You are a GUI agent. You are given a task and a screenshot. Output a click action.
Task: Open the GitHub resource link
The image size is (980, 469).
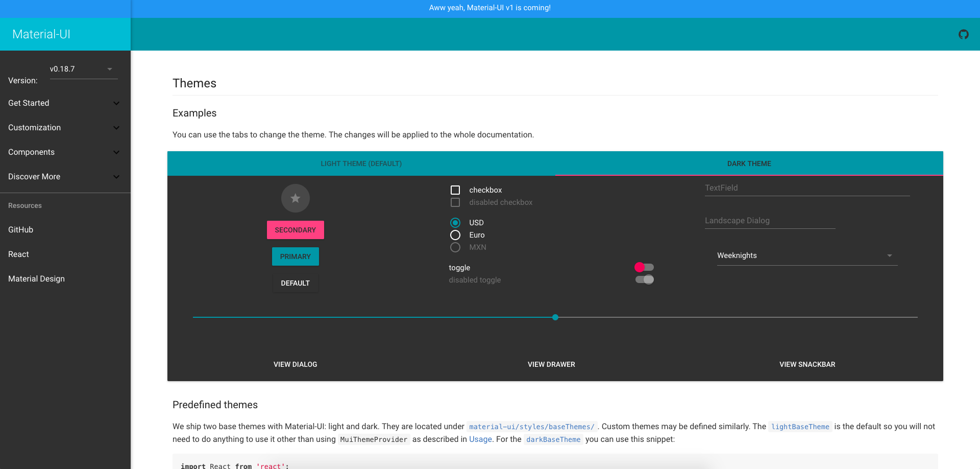click(65, 230)
